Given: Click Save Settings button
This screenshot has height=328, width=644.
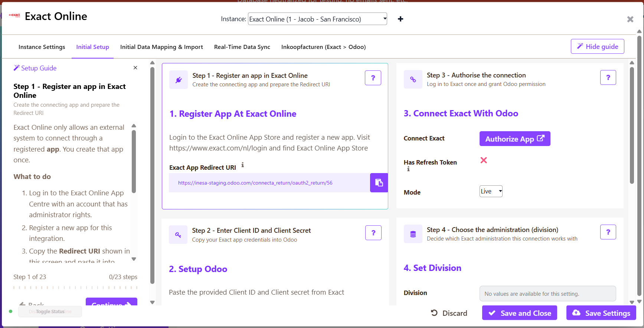Looking at the screenshot, I should coord(601,313).
